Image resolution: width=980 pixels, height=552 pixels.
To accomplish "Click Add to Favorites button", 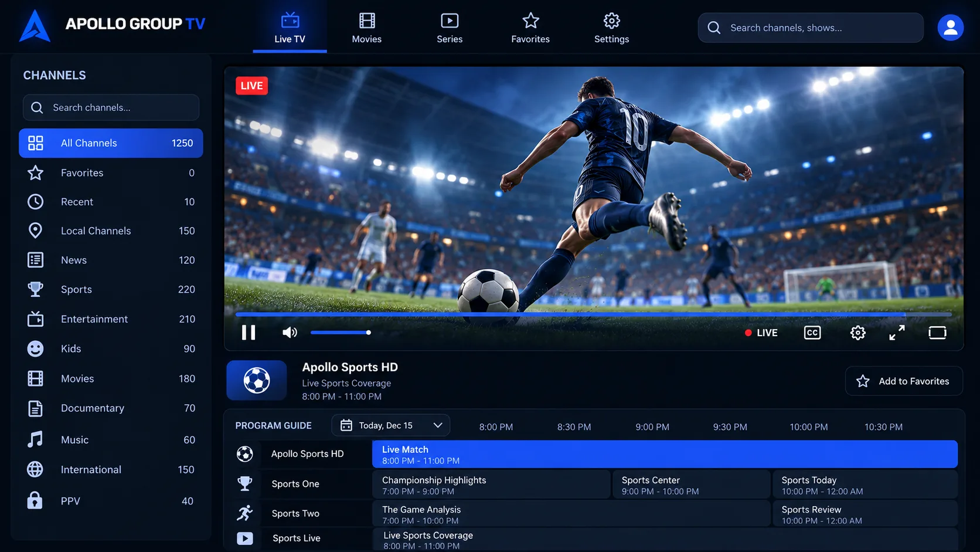I will pos(904,381).
